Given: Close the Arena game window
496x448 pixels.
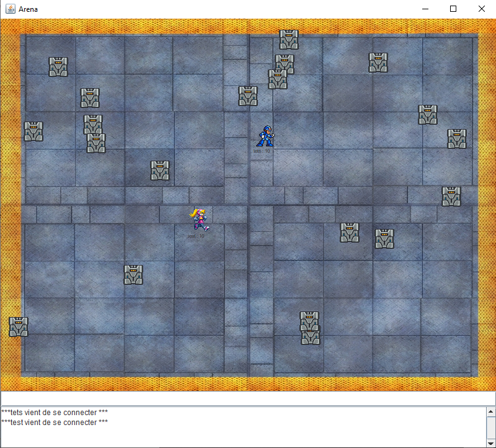Looking at the screenshot, I should point(482,9).
